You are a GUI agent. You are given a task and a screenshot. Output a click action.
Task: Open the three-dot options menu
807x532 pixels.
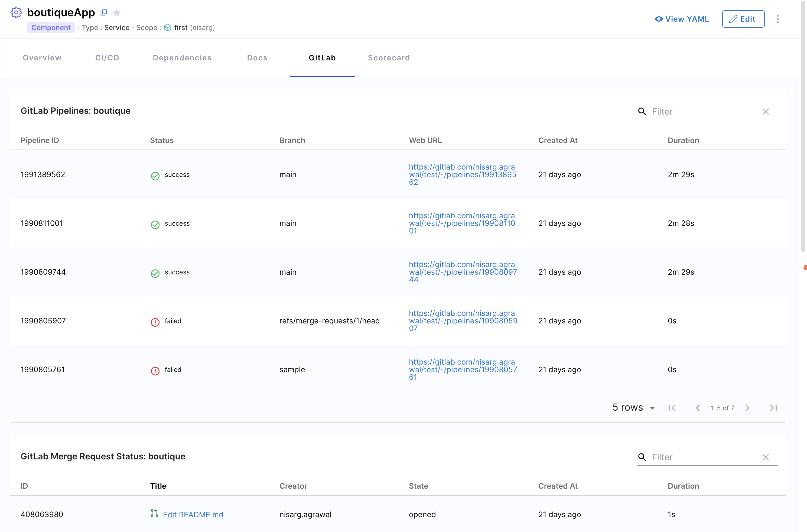pyautogui.click(x=777, y=19)
